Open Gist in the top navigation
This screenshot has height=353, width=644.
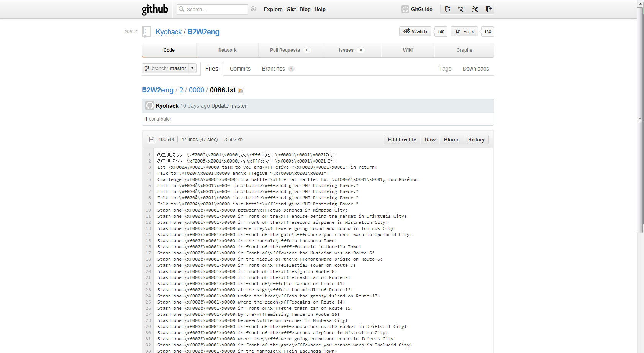[291, 9]
